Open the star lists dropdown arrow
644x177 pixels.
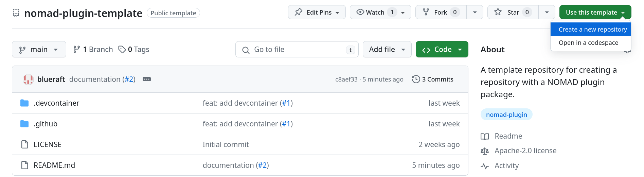click(x=547, y=13)
